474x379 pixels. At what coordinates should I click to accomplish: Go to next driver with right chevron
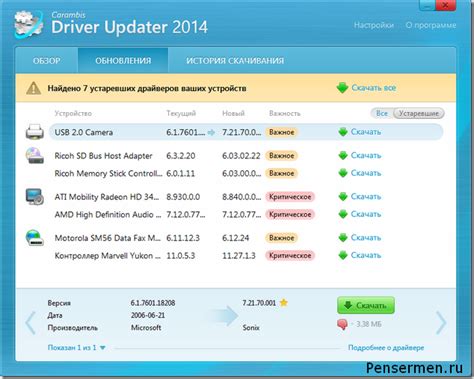[x=441, y=323]
